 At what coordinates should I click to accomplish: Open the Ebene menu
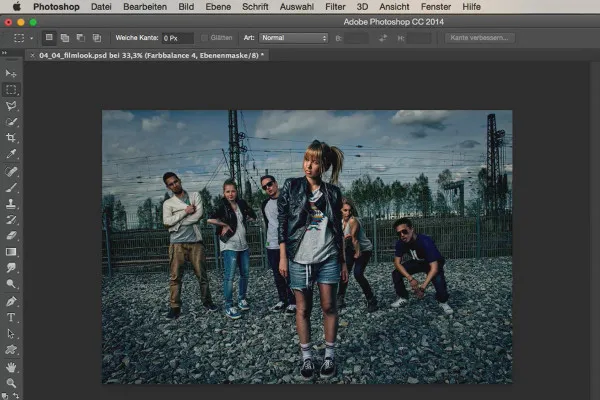pyautogui.click(x=218, y=7)
